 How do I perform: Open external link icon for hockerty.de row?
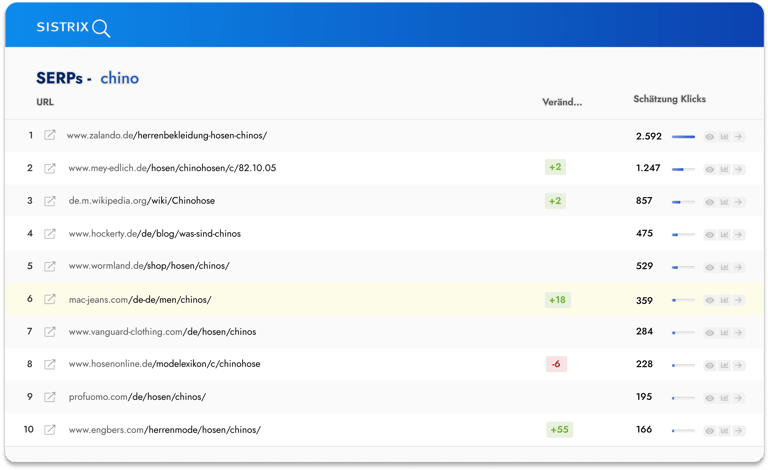[x=49, y=234]
